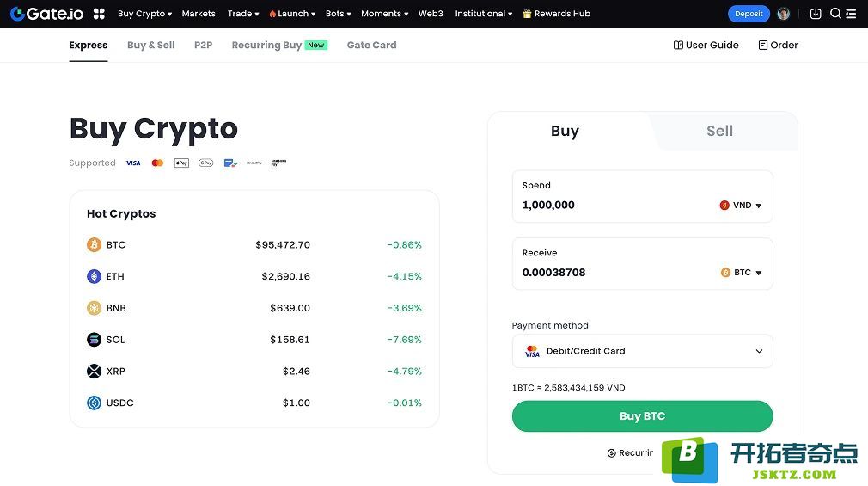The image size is (868, 486).
Task: Expand the VND currency dropdown
Action: pos(741,205)
